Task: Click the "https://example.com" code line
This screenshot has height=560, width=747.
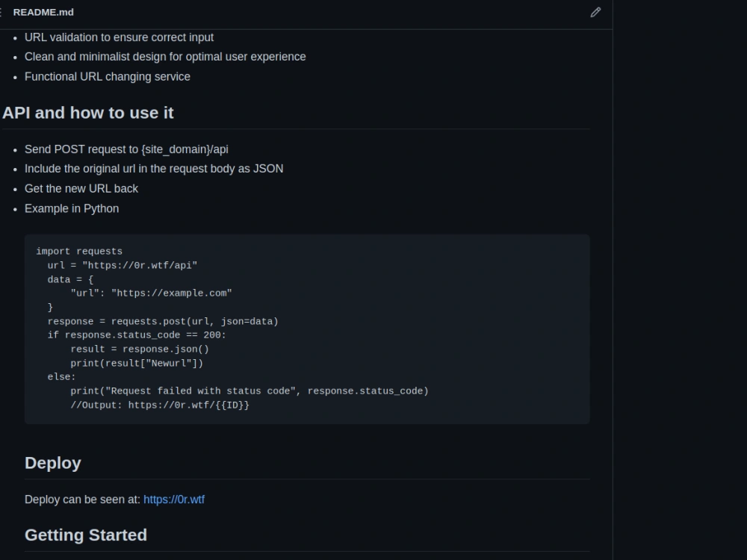Action: pyautogui.click(x=151, y=293)
